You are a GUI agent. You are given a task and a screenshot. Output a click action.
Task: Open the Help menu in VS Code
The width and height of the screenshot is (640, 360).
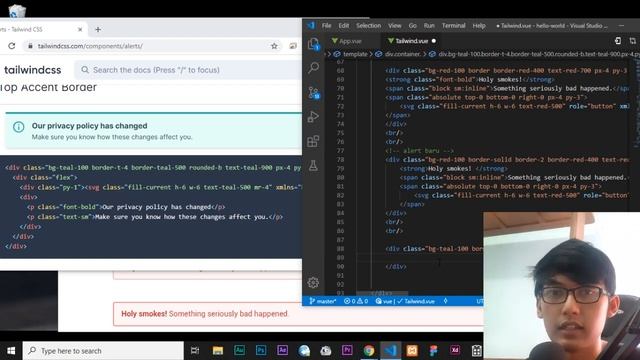[479, 26]
